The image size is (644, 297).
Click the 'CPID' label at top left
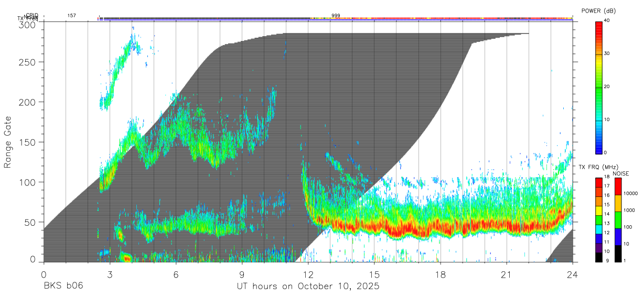(x=31, y=15)
